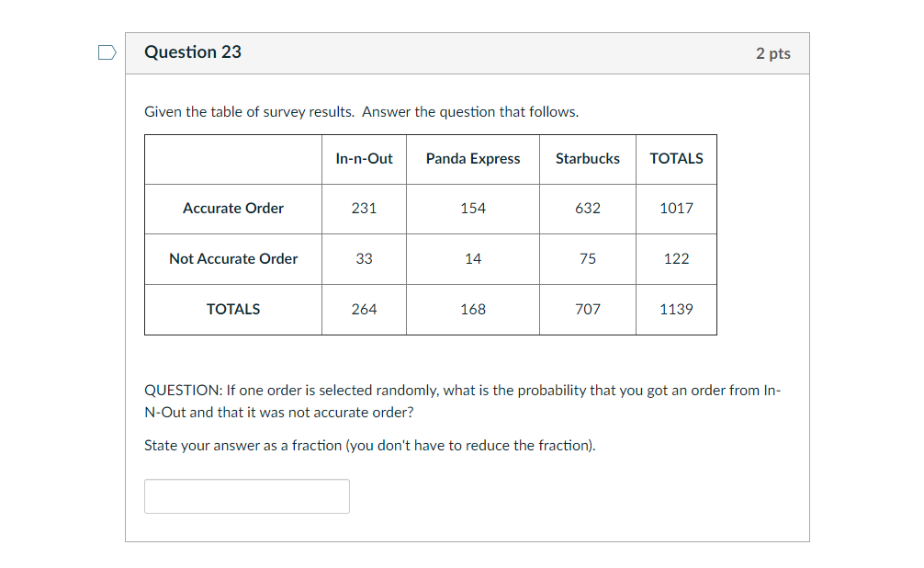Flag Question 23 with the bookmark icon
This screenshot has height=568, width=924.
click(x=107, y=52)
